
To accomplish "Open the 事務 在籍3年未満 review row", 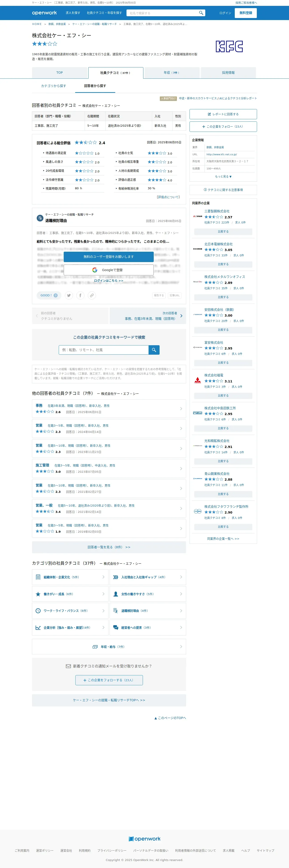I will [109, 409].
